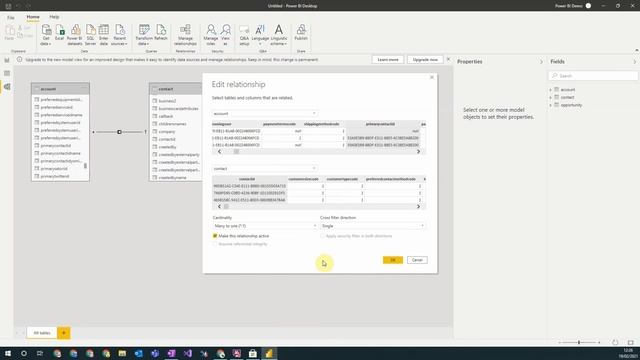
Task: Connect to SQL Server
Action: click(x=91, y=35)
